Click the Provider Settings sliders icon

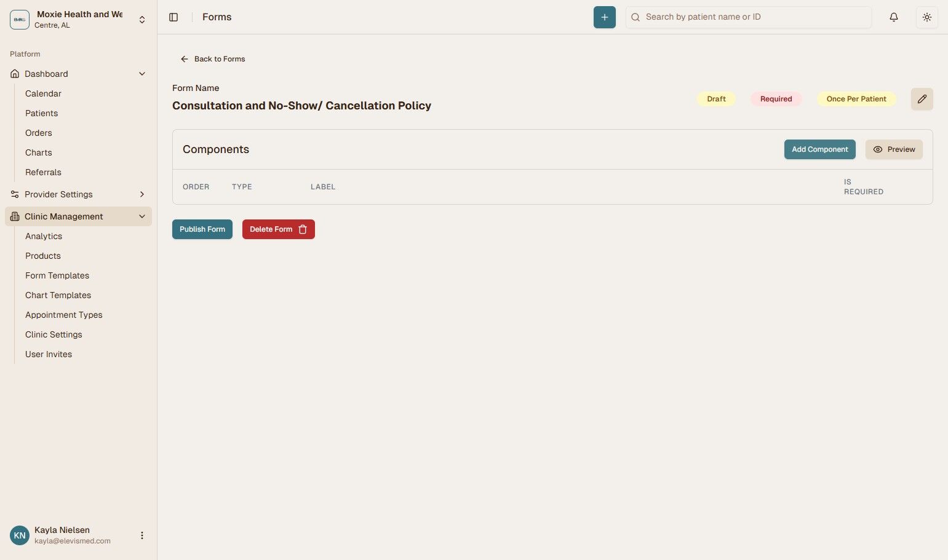coord(14,194)
